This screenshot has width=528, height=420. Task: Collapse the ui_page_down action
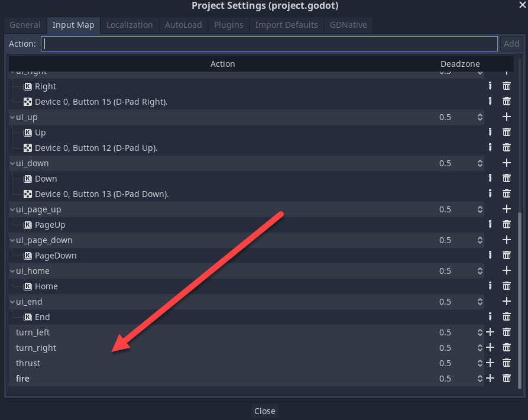(x=12, y=240)
